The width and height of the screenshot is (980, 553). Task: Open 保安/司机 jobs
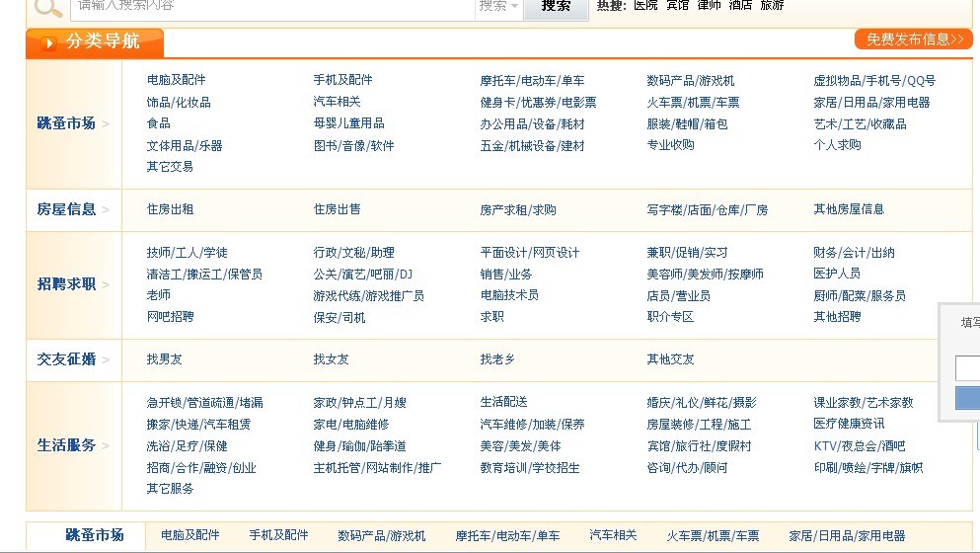coord(339,317)
